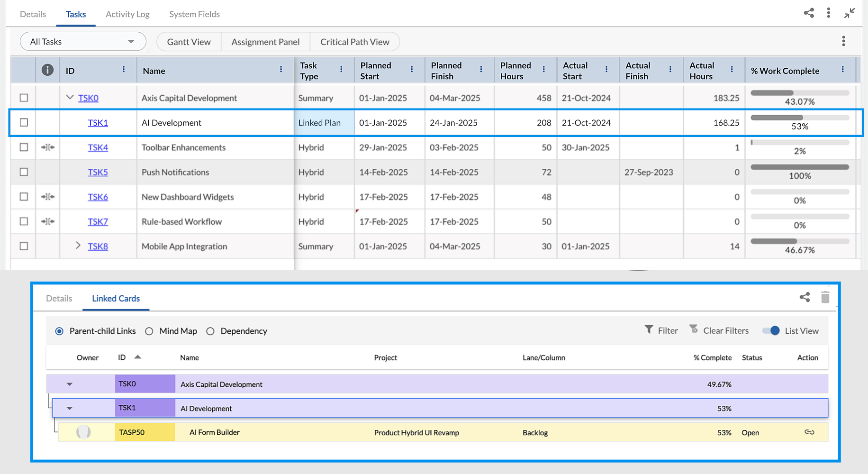The image size is (868, 474).
Task: Click the collapse view arrows icon
Action: tap(850, 13)
